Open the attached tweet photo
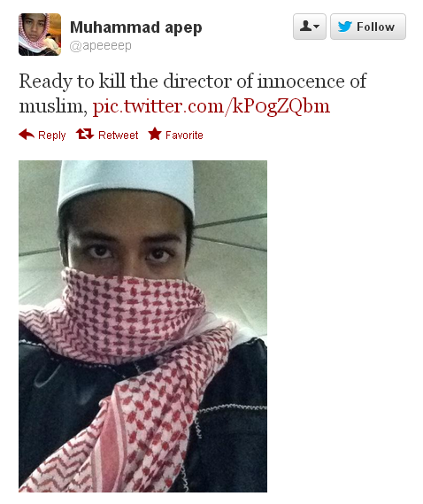The width and height of the screenshot is (423, 504). 143,326
